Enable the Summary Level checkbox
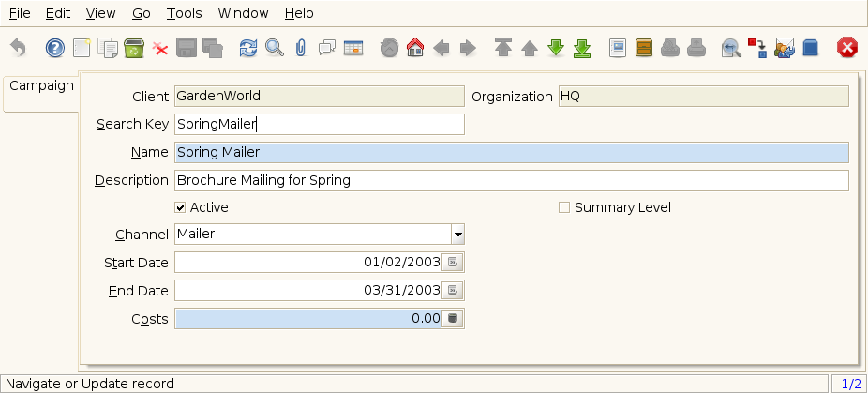 pos(564,207)
